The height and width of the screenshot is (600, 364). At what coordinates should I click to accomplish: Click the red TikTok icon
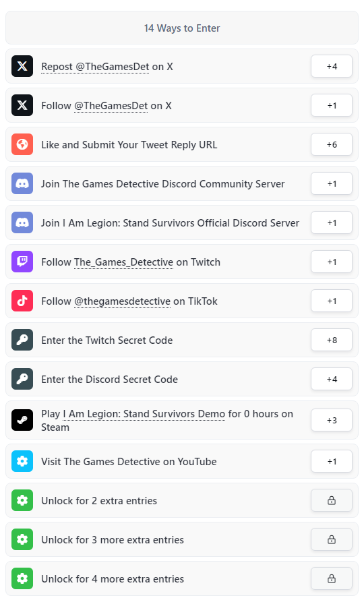(22, 301)
